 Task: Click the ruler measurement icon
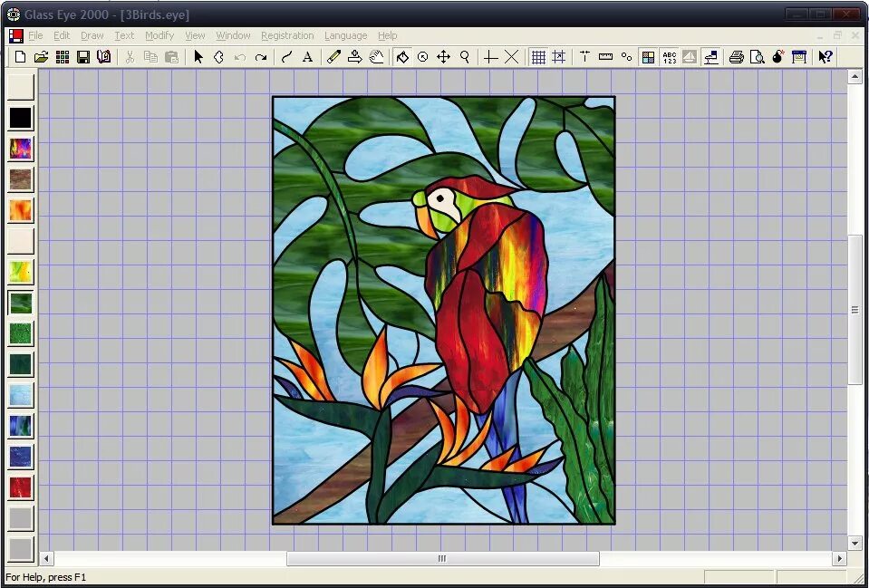pos(607,56)
